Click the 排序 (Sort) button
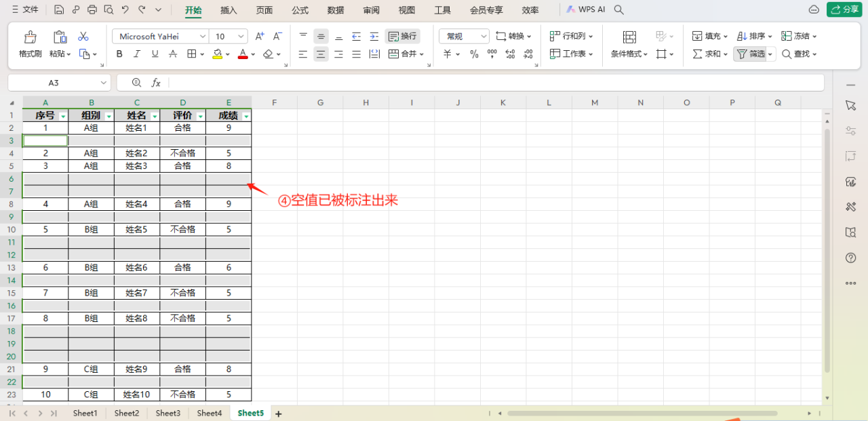The height and width of the screenshot is (421, 868). tap(755, 36)
